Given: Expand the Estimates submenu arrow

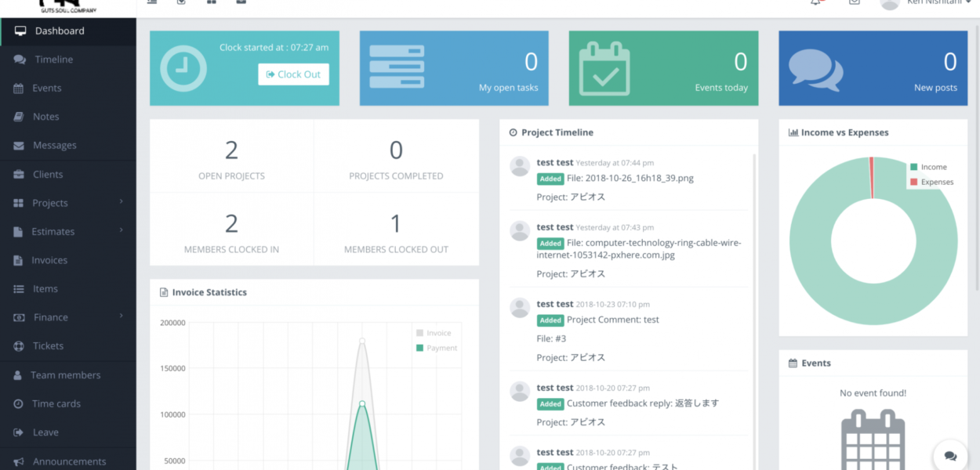Looking at the screenshot, I should 122,230.
